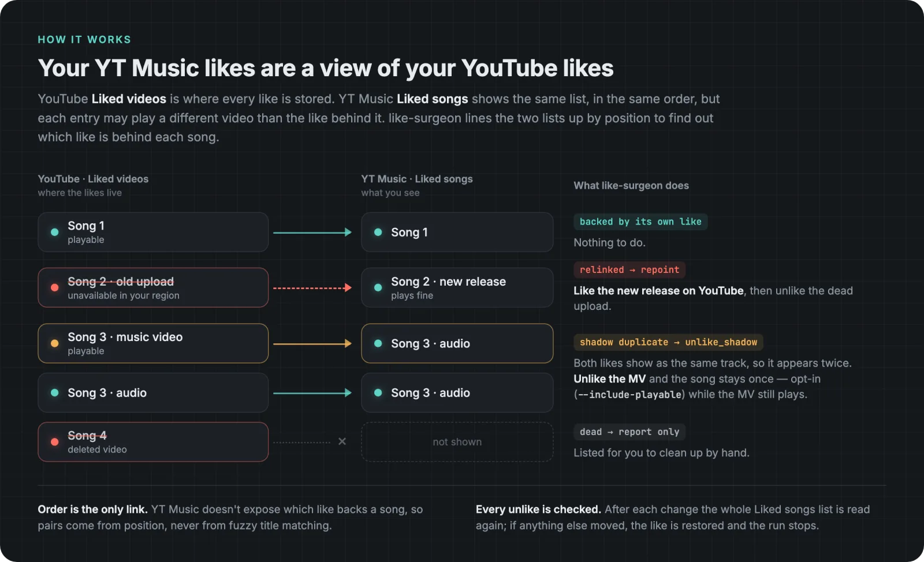Screen dimensions: 924x562
Task: Click the 'plays fine' subtitle
Action: [412, 295]
